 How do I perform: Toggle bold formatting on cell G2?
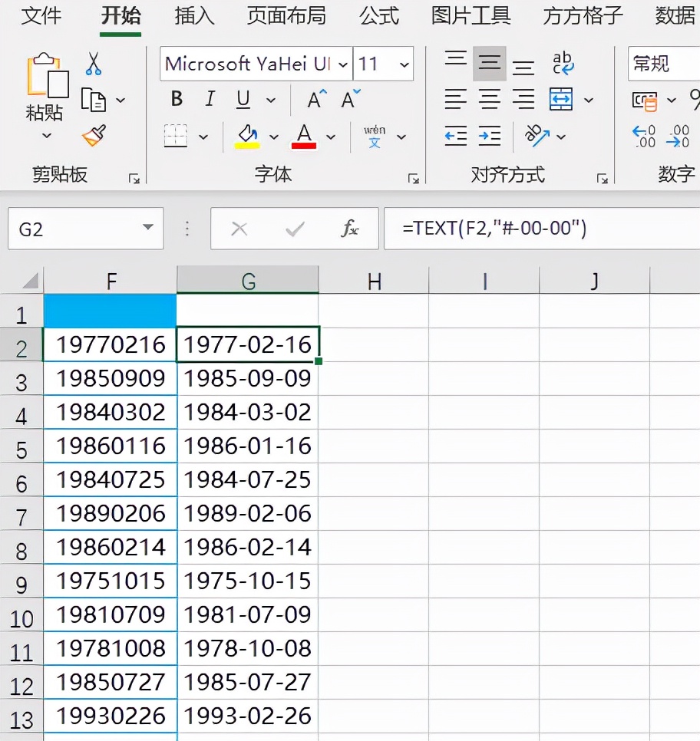[x=176, y=98]
